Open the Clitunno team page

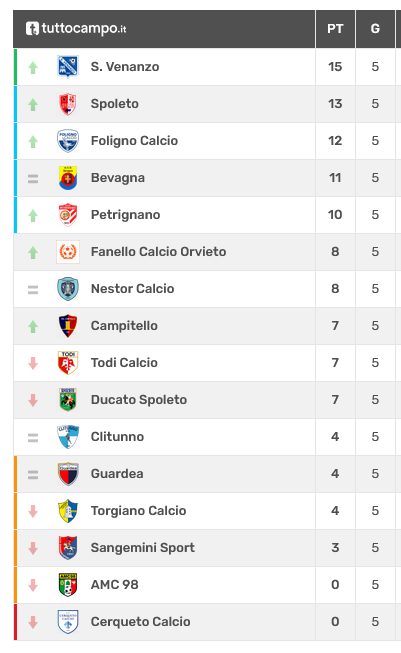click(x=117, y=437)
